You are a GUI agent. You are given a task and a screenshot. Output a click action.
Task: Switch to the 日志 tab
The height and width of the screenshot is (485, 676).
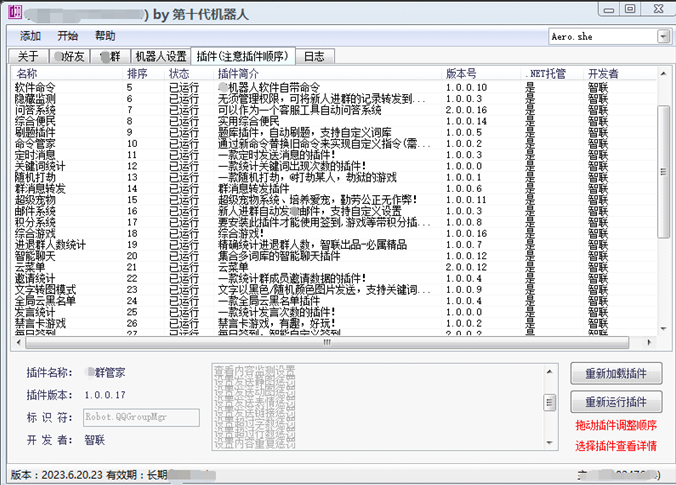click(313, 56)
